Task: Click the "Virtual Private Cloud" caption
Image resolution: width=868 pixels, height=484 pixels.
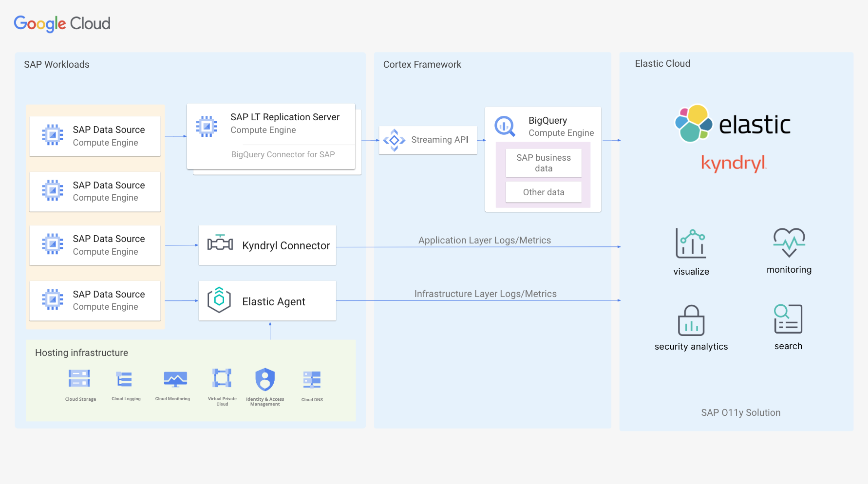Action: (x=222, y=401)
